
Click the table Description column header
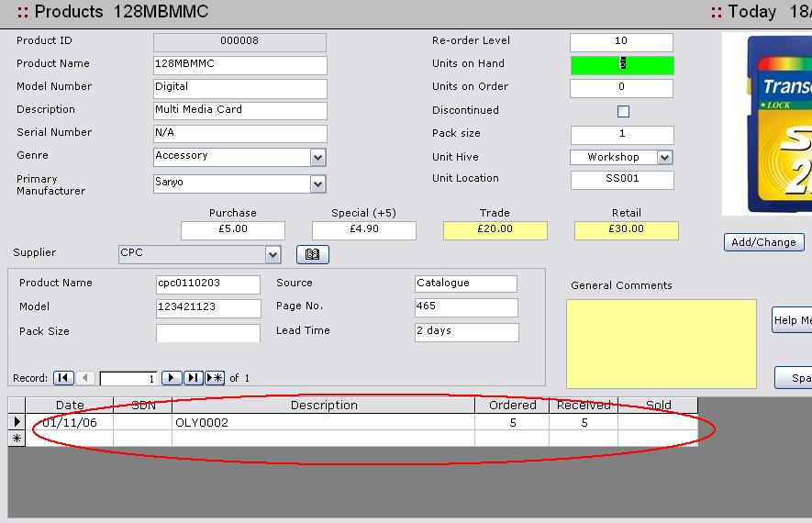(x=324, y=405)
